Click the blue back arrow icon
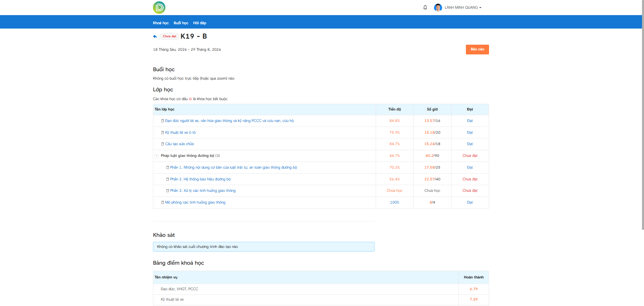The height and width of the screenshot is (306, 644). [155, 36]
